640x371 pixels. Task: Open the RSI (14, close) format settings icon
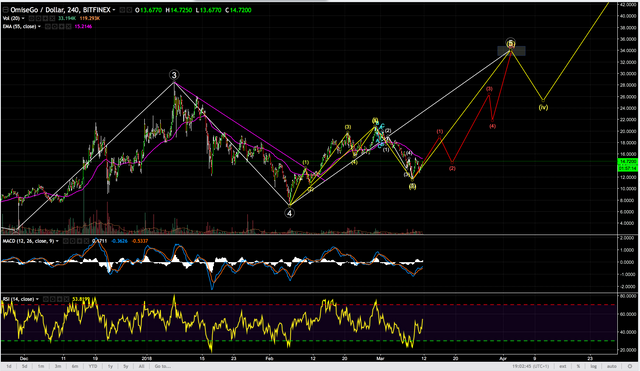tap(53, 299)
